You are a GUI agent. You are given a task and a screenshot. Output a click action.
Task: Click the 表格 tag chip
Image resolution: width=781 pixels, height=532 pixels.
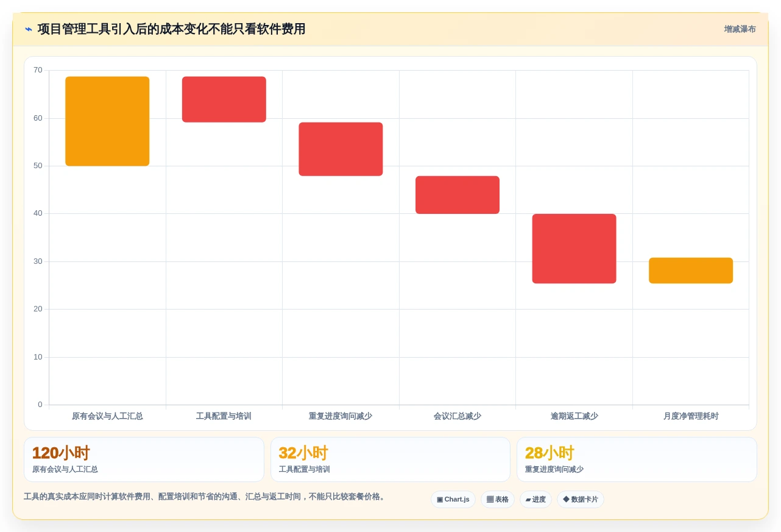click(x=497, y=500)
